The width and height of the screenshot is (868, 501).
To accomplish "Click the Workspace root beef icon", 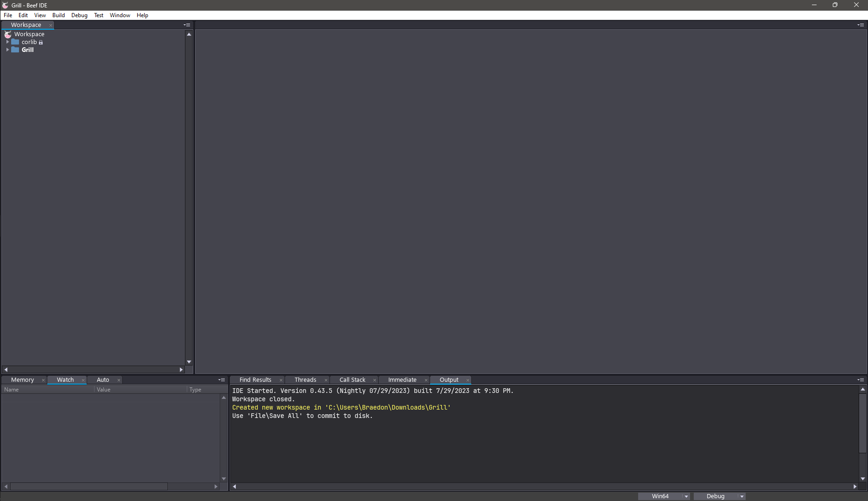I will (8, 34).
